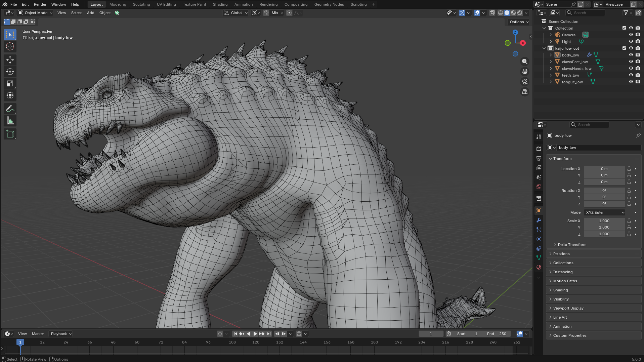The height and width of the screenshot is (362, 644).
Task: Disable Camera in renders
Action: tap(638, 35)
